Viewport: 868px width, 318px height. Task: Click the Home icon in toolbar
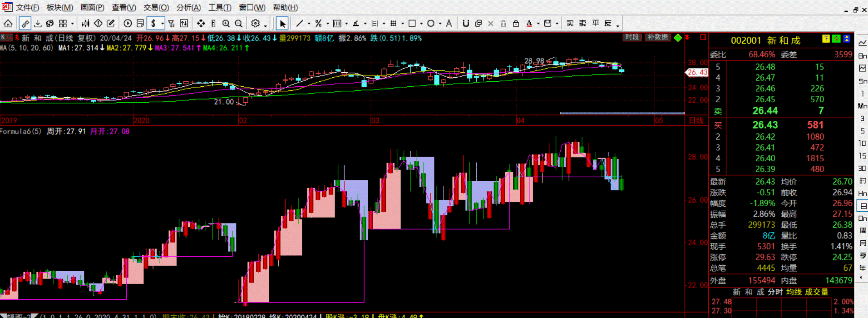point(8,24)
